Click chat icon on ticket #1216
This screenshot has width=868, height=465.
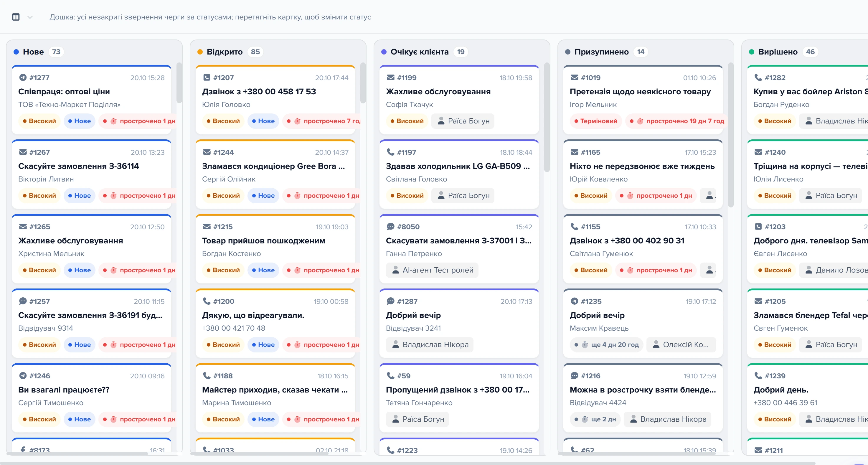coord(575,375)
